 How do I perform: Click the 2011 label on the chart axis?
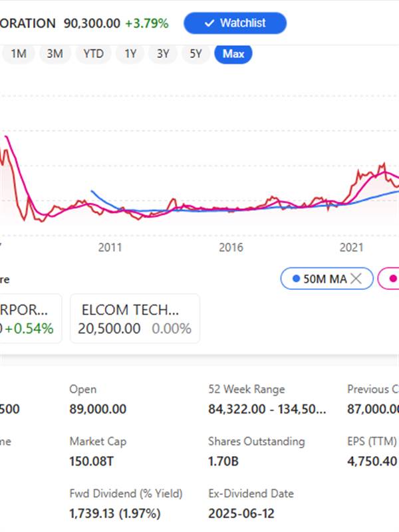110,248
